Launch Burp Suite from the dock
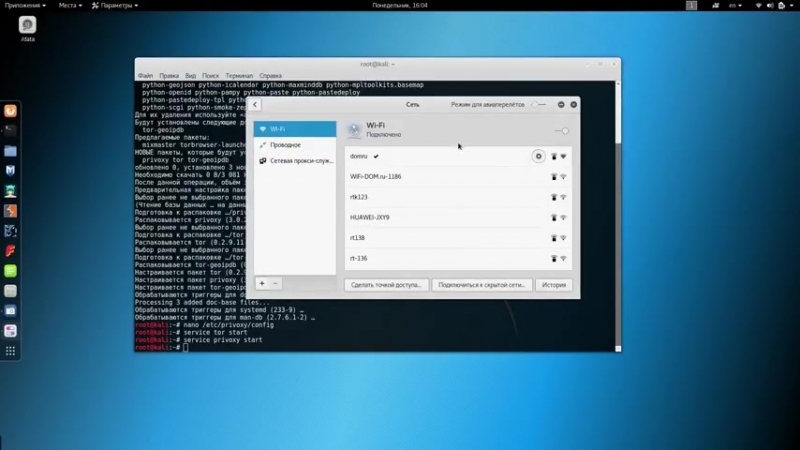Image resolution: width=800 pixels, height=450 pixels. (x=10, y=211)
